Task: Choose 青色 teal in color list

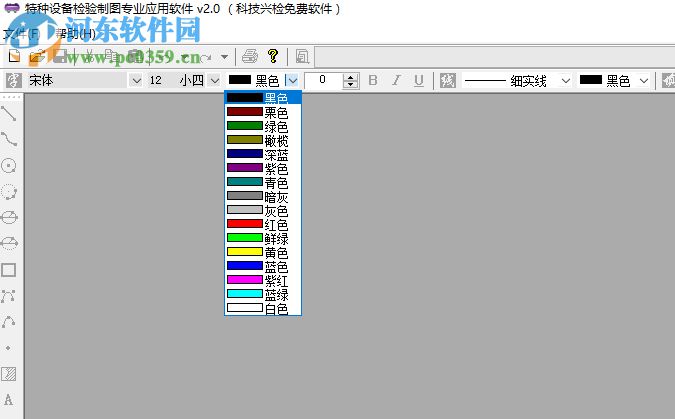Action: (263, 182)
